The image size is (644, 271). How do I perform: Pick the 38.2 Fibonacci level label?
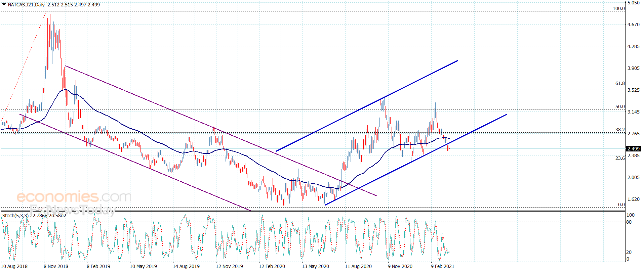pyautogui.click(x=620, y=130)
